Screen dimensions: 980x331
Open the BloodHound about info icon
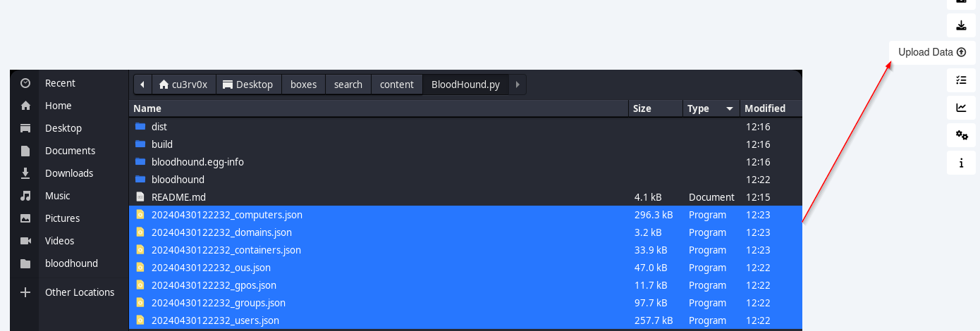[961, 163]
